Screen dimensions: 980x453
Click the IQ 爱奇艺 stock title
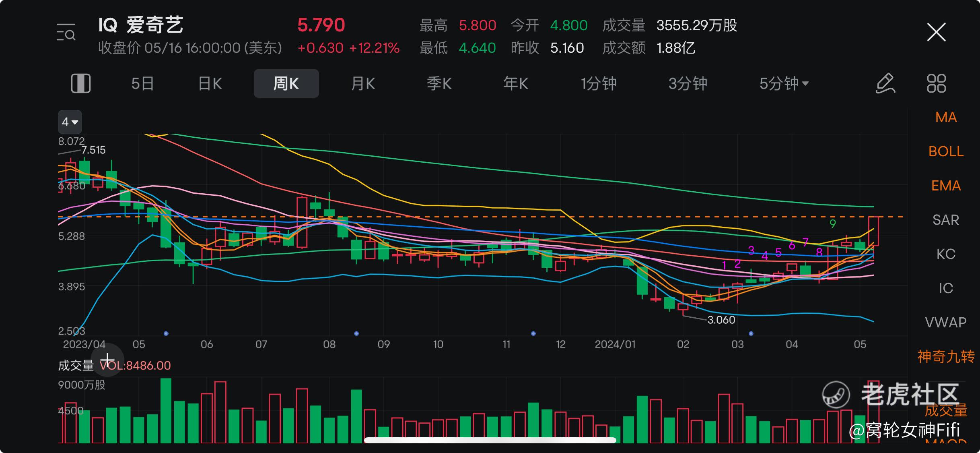141,25
